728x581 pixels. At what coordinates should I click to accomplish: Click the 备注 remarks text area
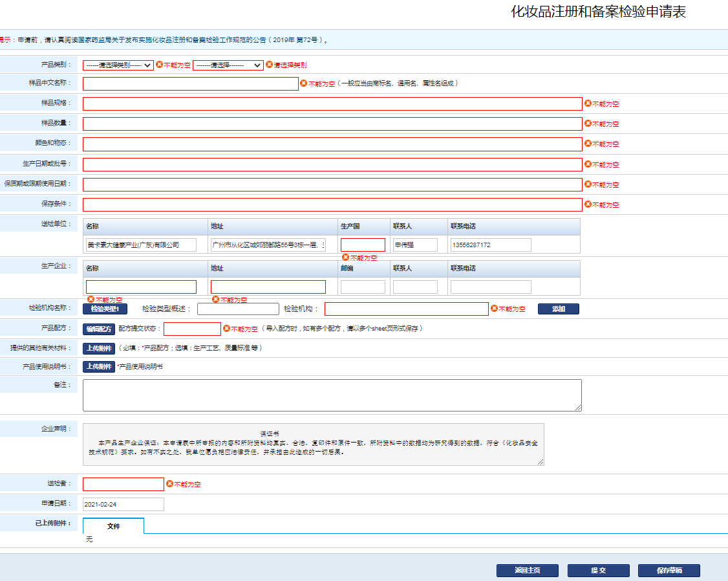[x=332, y=395]
